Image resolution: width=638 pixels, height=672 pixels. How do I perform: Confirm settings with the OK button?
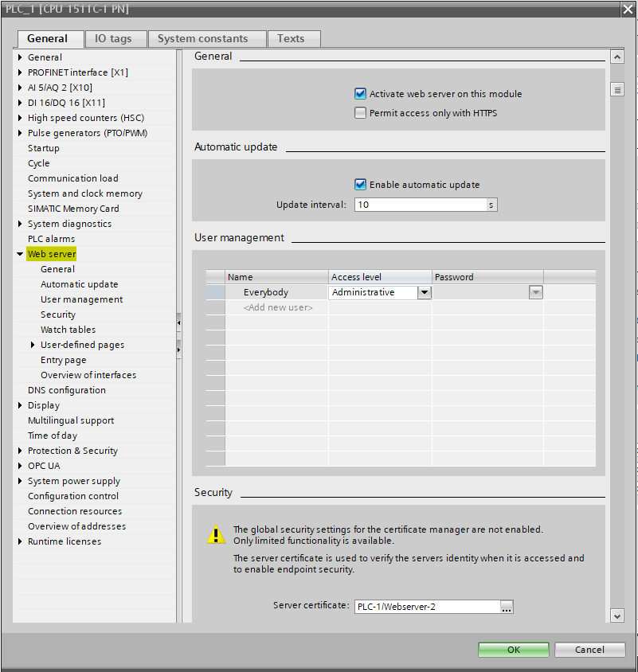coord(514,650)
